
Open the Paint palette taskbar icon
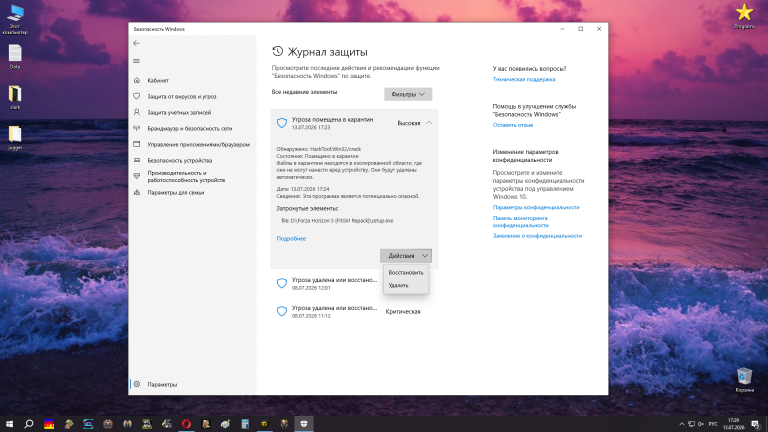tap(225, 424)
